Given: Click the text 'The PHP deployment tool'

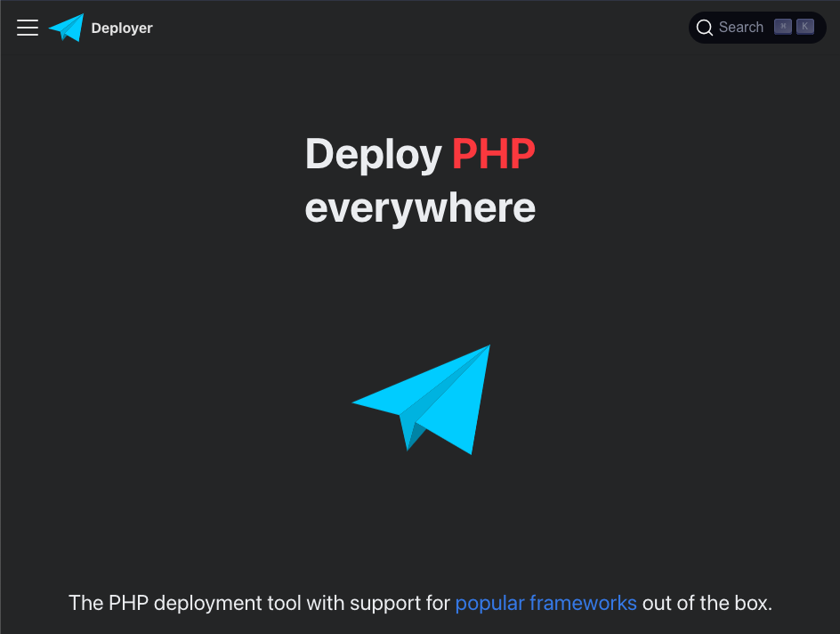Looking at the screenshot, I should click(x=184, y=603).
